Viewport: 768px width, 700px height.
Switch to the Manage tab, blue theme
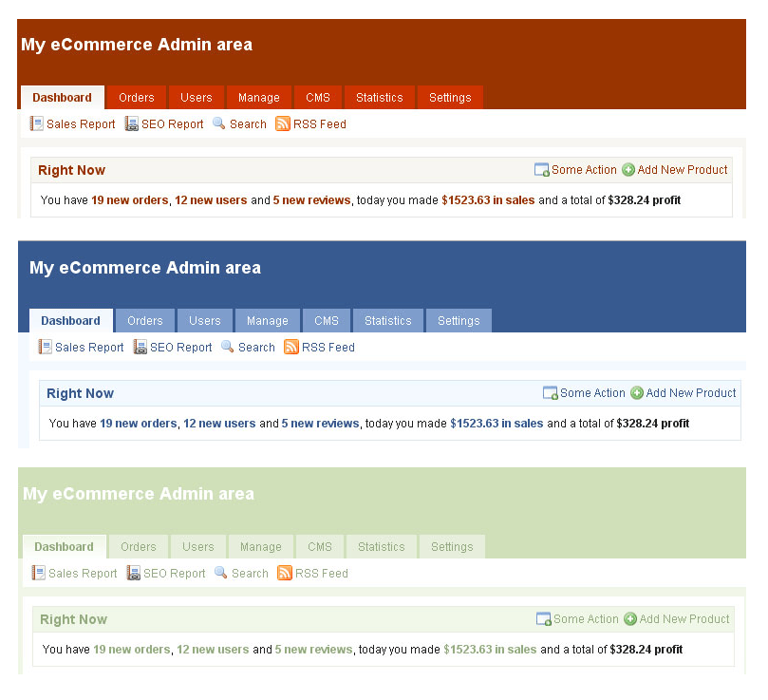(x=267, y=320)
